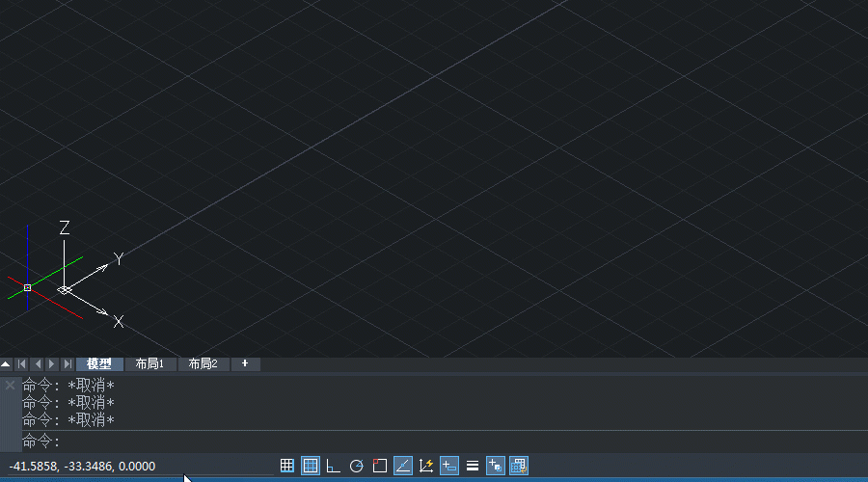This screenshot has height=482, width=868.
Task: Open the 布局2 layout tab
Action: click(203, 363)
